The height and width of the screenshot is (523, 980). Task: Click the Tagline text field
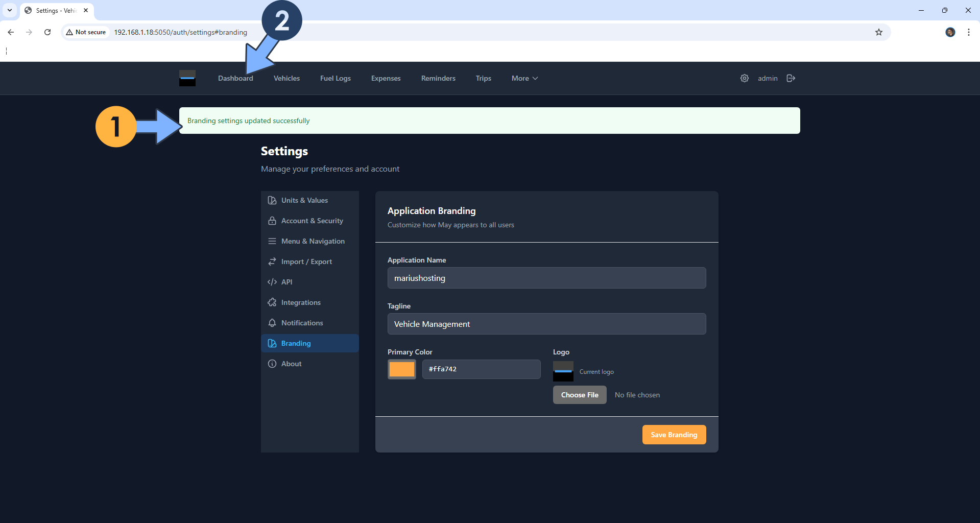click(x=546, y=324)
